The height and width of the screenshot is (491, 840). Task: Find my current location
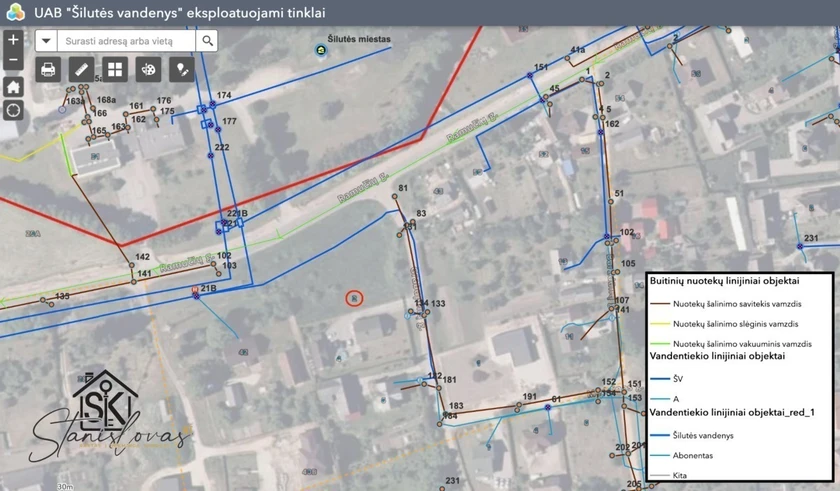13,110
